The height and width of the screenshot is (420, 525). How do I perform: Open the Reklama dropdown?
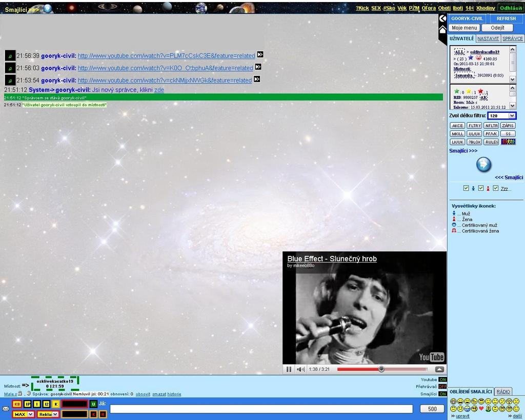point(48,414)
